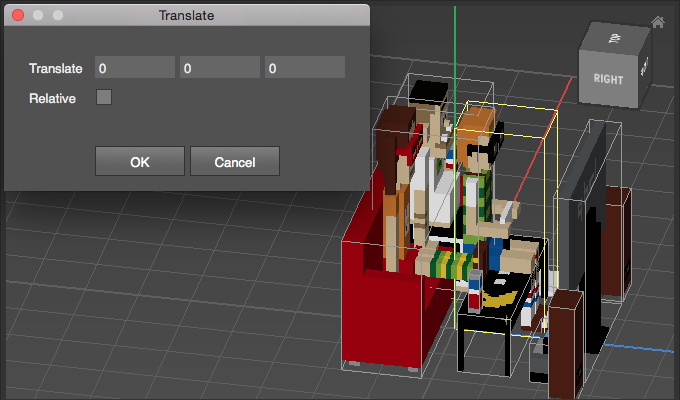This screenshot has width=680, height=400.
Task: Click the first Translate value field
Action: (134, 68)
